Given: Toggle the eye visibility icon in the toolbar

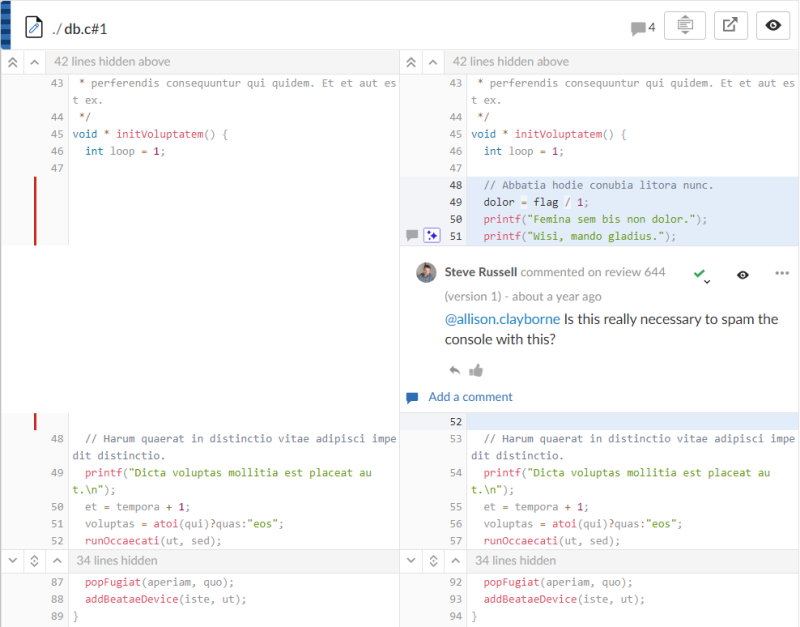Looking at the screenshot, I should click(773, 26).
